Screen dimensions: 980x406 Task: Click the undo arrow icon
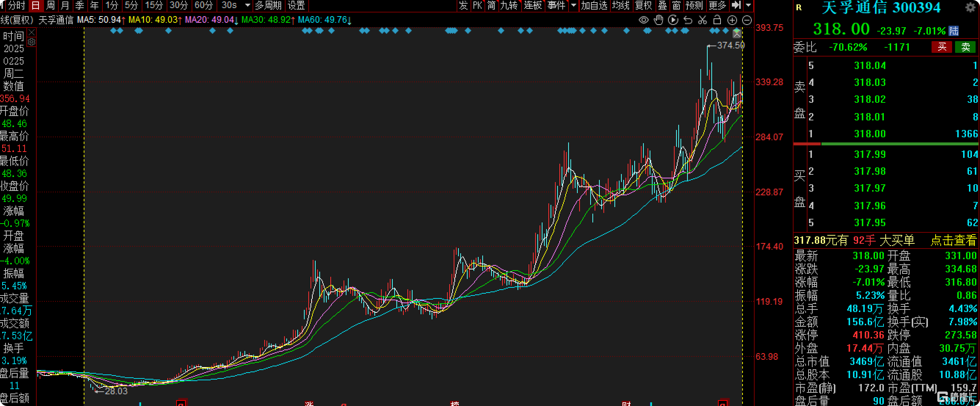coord(687,20)
